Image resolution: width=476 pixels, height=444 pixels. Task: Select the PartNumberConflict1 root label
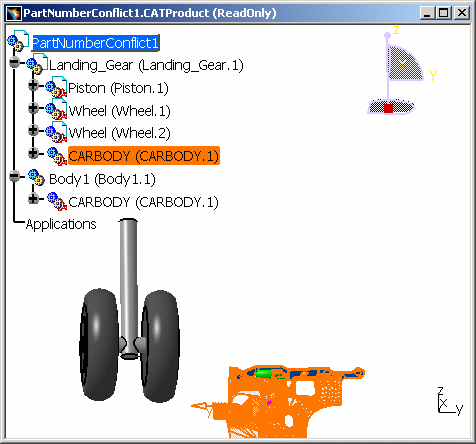tap(95, 43)
